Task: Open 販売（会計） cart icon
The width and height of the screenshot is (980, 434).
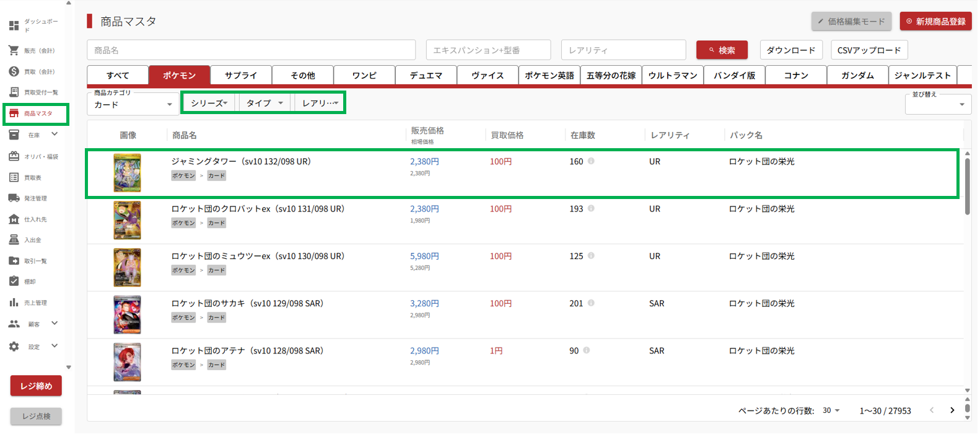Action: pos(14,50)
